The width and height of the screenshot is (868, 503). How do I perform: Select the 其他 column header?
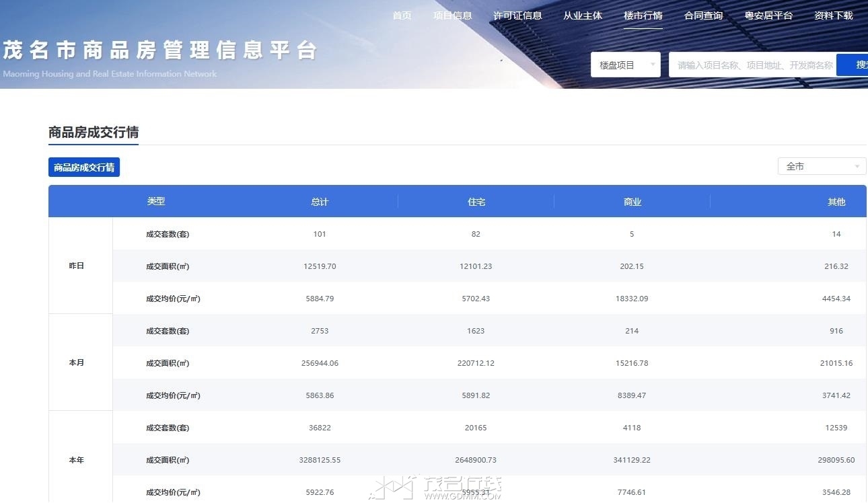(x=836, y=202)
